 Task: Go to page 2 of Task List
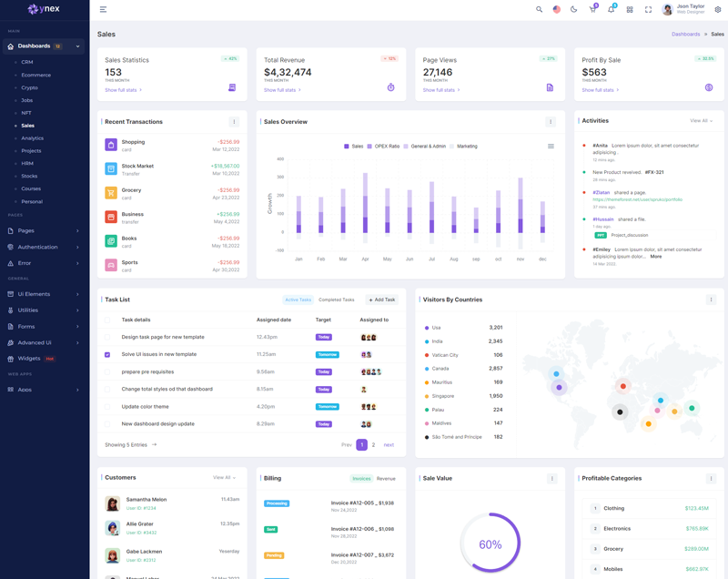point(373,445)
